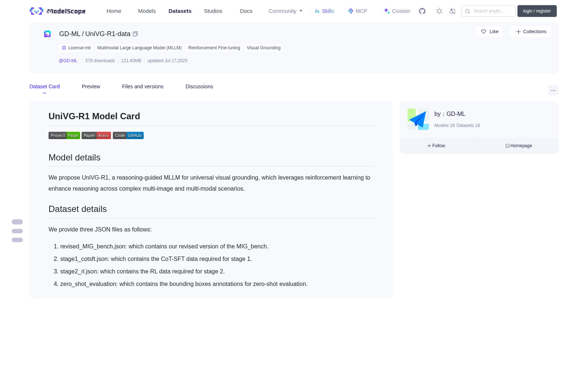Image resolution: width=588 pixels, height=368 pixels.
Task: Open the Discussions tab
Action: click(199, 86)
